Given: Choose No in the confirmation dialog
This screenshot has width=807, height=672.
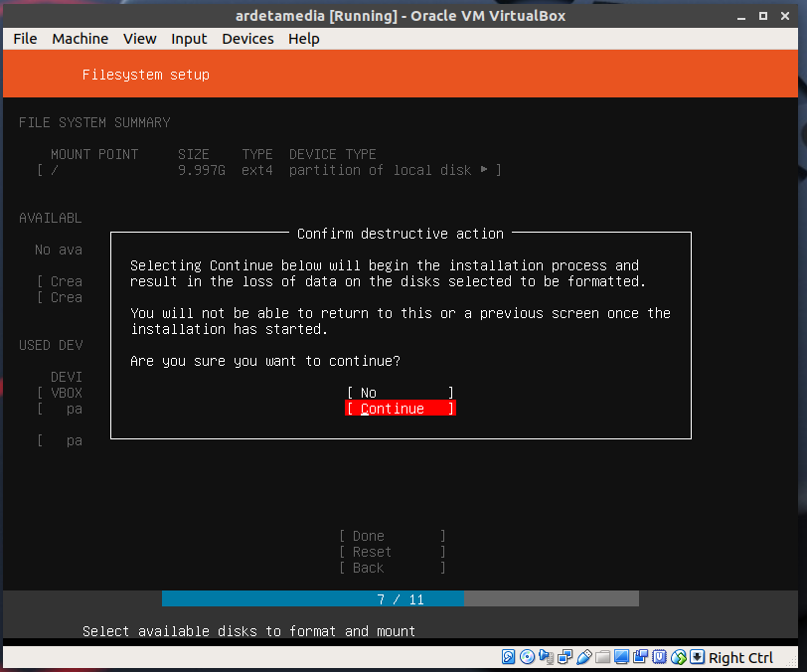Looking at the screenshot, I should point(400,393).
